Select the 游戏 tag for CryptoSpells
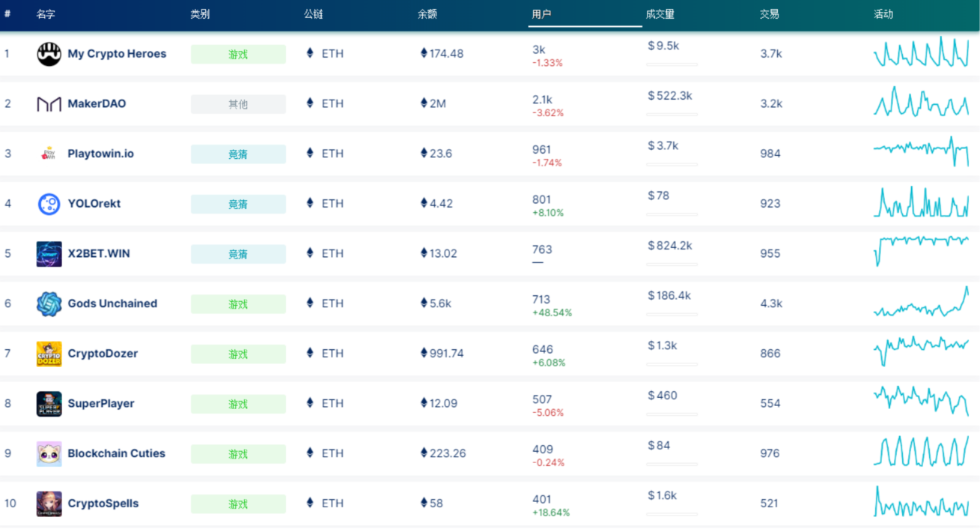980x529 pixels. (238, 504)
